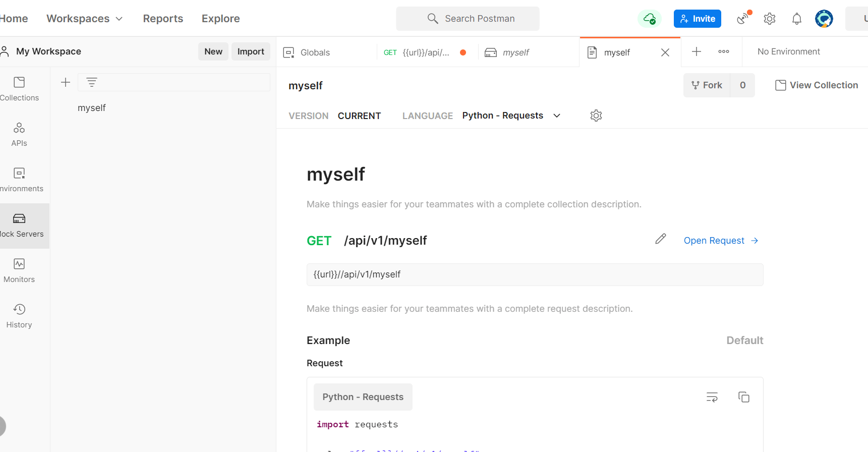Screen dimensions: 868x452
Task: Open the No Environment selector
Action: click(789, 51)
